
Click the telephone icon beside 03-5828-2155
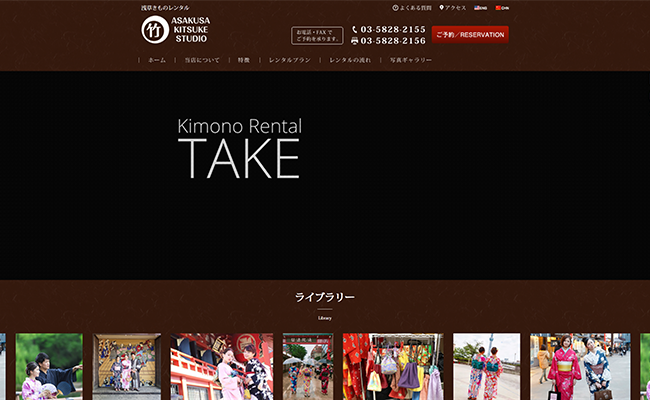[355, 30]
